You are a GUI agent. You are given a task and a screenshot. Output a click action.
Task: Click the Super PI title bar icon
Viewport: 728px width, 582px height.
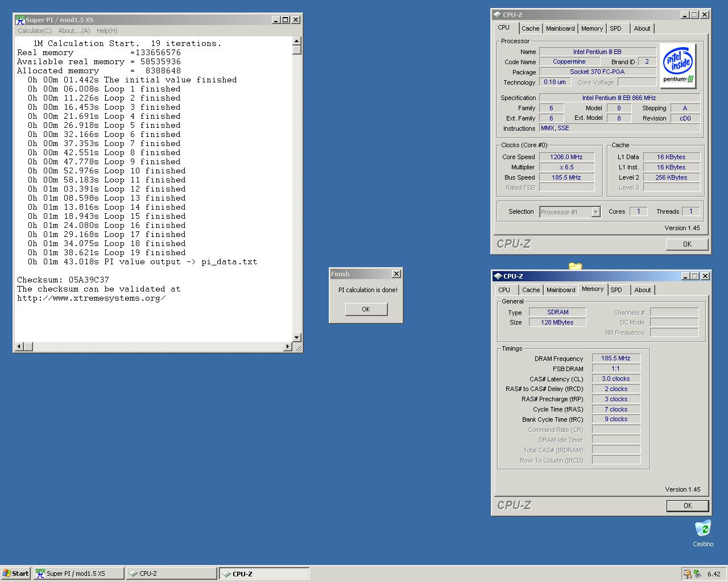[x=20, y=19]
